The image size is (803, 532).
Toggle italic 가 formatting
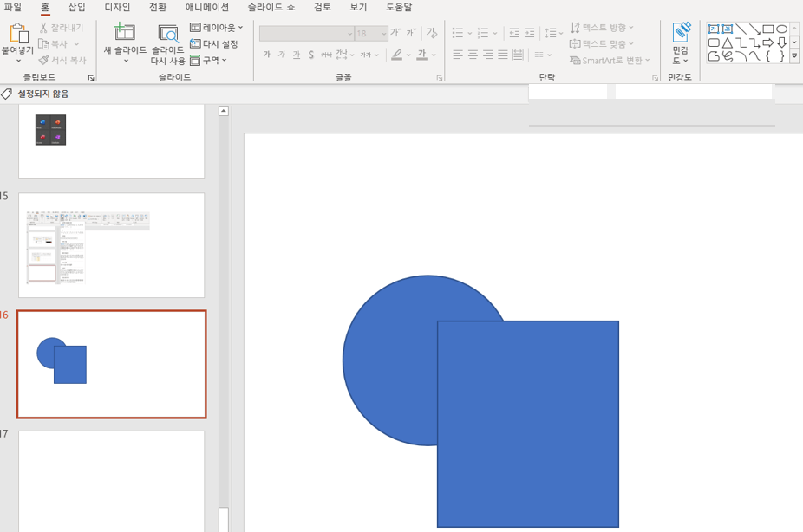pyautogui.click(x=282, y=55)
